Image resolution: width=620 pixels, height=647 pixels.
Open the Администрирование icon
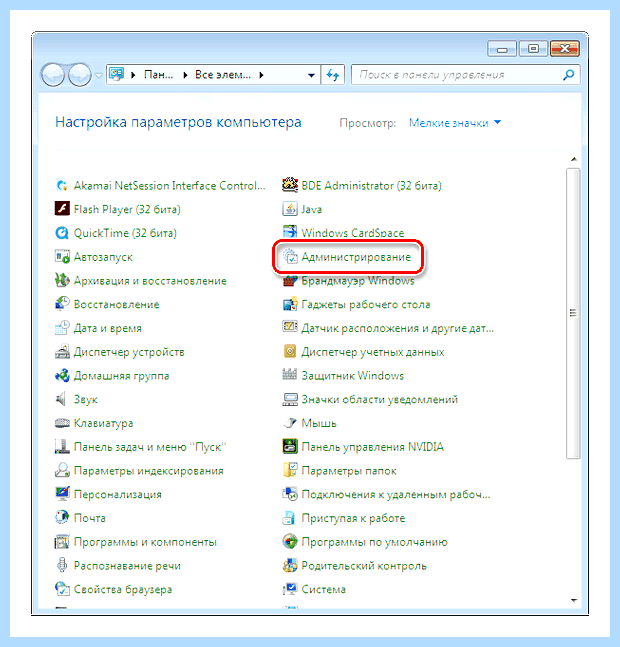[x=290, y=257]
